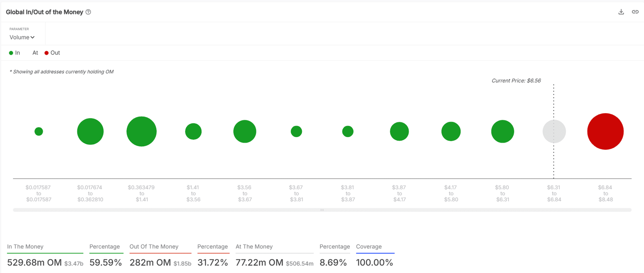Click the small green $0.017587 bubble
This screenshot has height=273, width=644.
coord(39,131)
